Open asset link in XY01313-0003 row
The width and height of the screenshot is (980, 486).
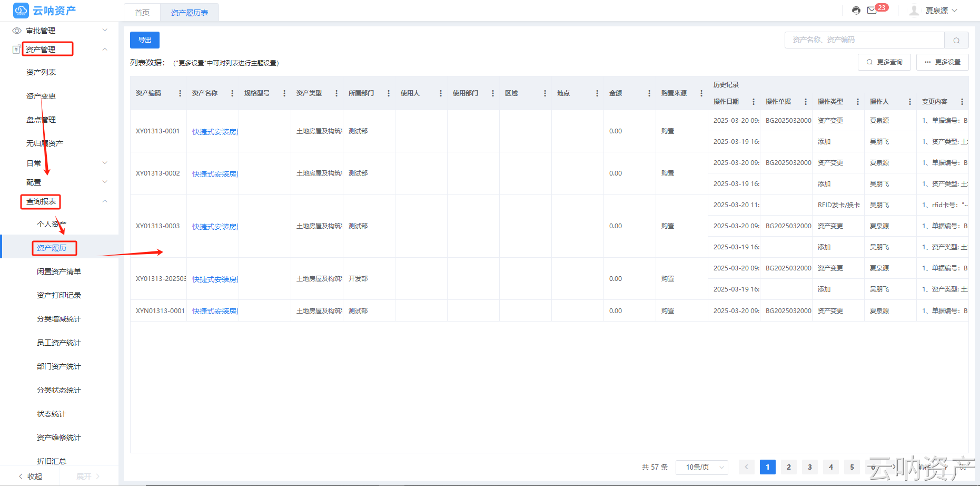[215, 227]
